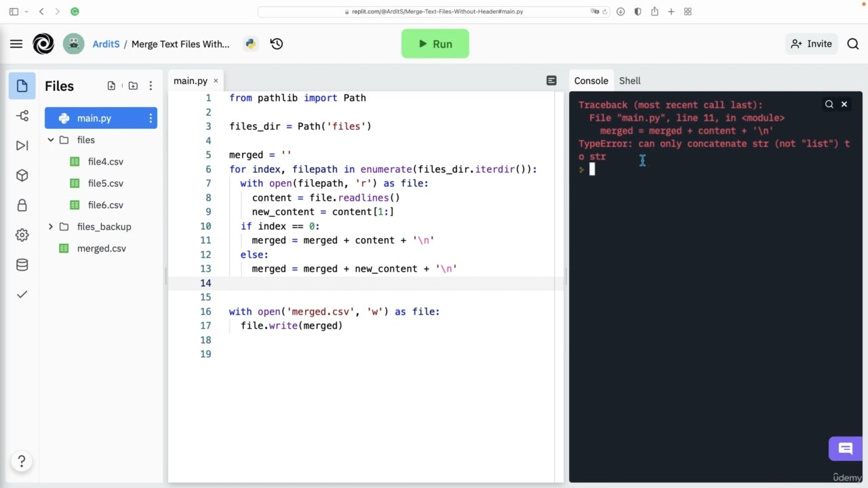Screen dimensions: 868x488
Task: Select the Files sidebar icon
Action: pos(22,86)
